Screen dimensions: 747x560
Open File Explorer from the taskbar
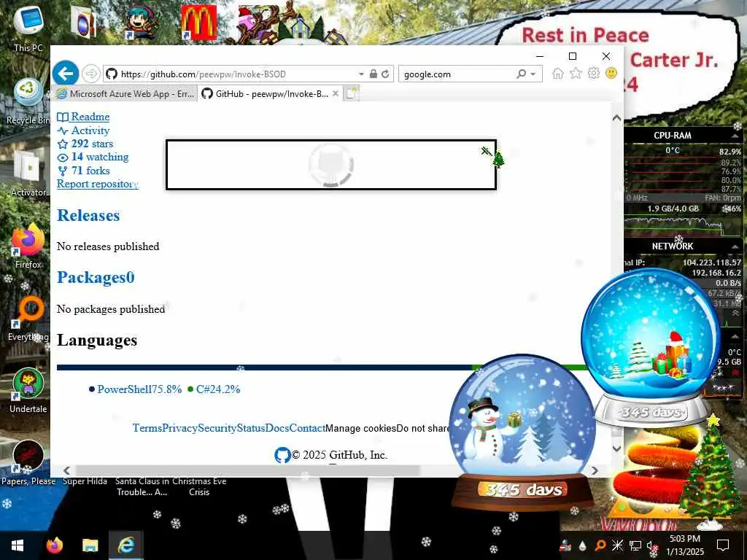point(90,545)
